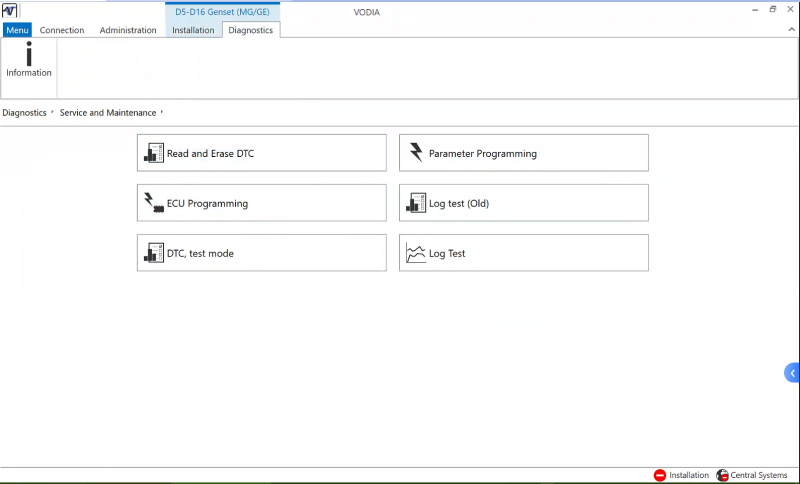Expand the Diagnostics breadcrumb arrow

[x=53, y=113]
